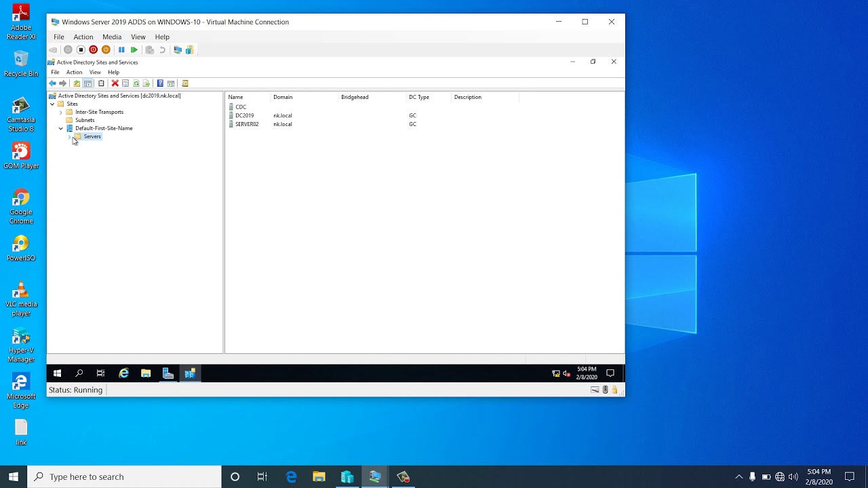Open Action menu in Active Directory Sites and Services

(75, 73)
